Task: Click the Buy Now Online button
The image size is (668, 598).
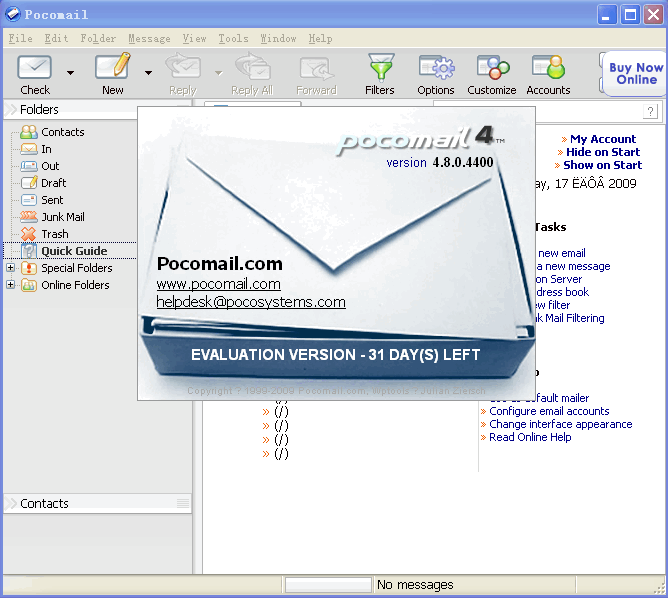Action: [634, 73]
